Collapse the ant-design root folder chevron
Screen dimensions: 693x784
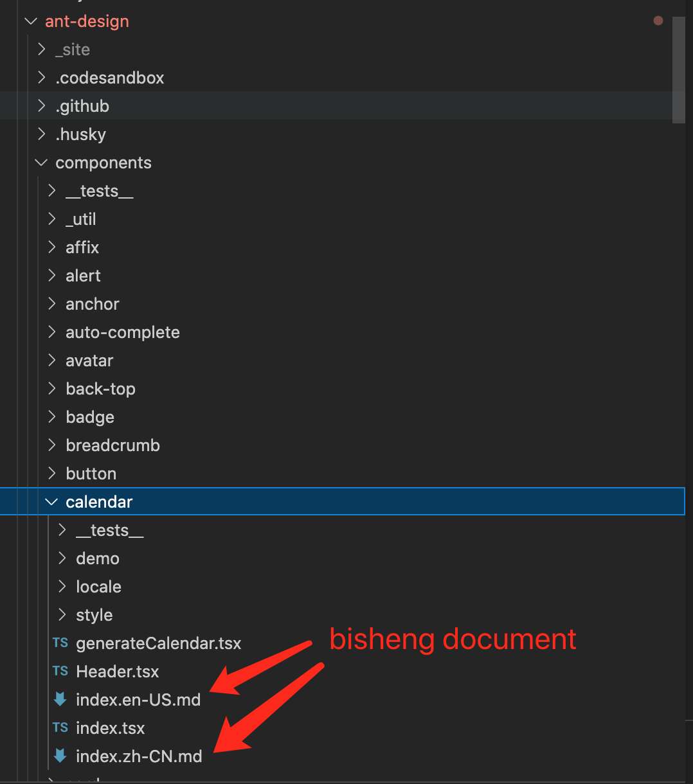(31, 21)
